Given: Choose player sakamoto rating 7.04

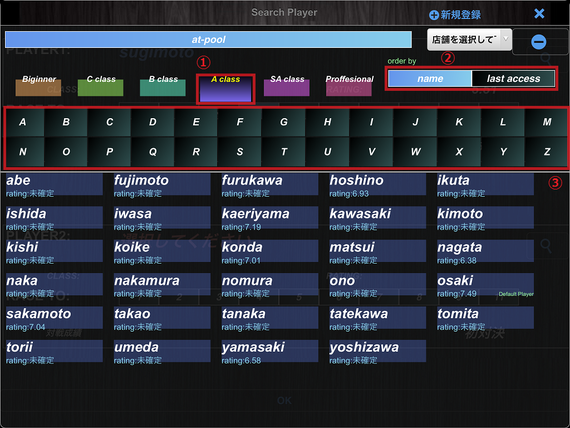Looking at the screenshot, I should click(54, 319).
